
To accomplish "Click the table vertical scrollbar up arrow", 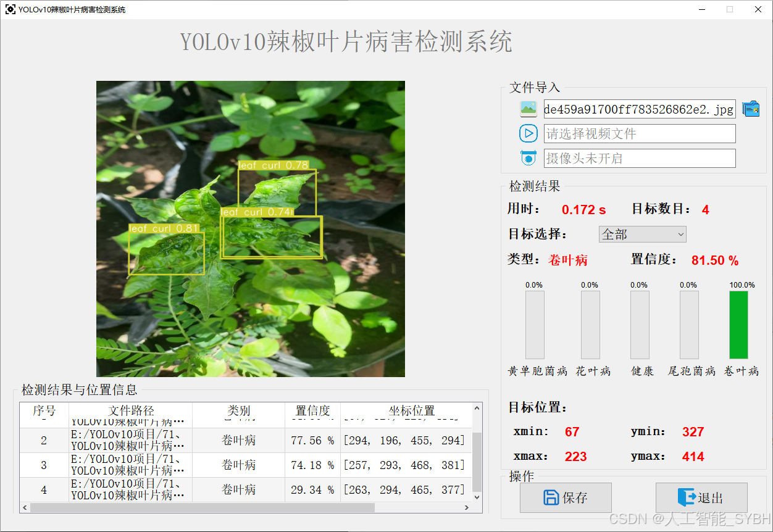I will click(477, 408).
